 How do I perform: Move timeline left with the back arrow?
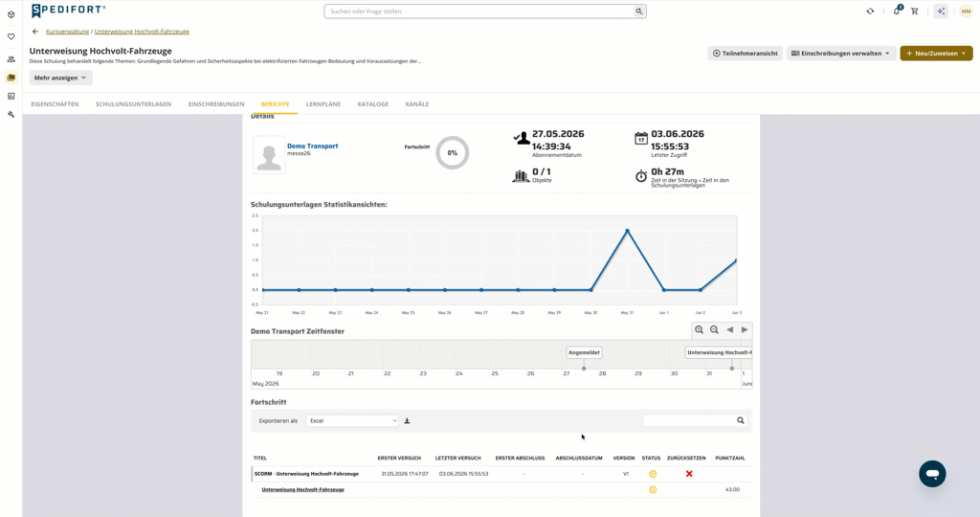click(x=729, y=330)
